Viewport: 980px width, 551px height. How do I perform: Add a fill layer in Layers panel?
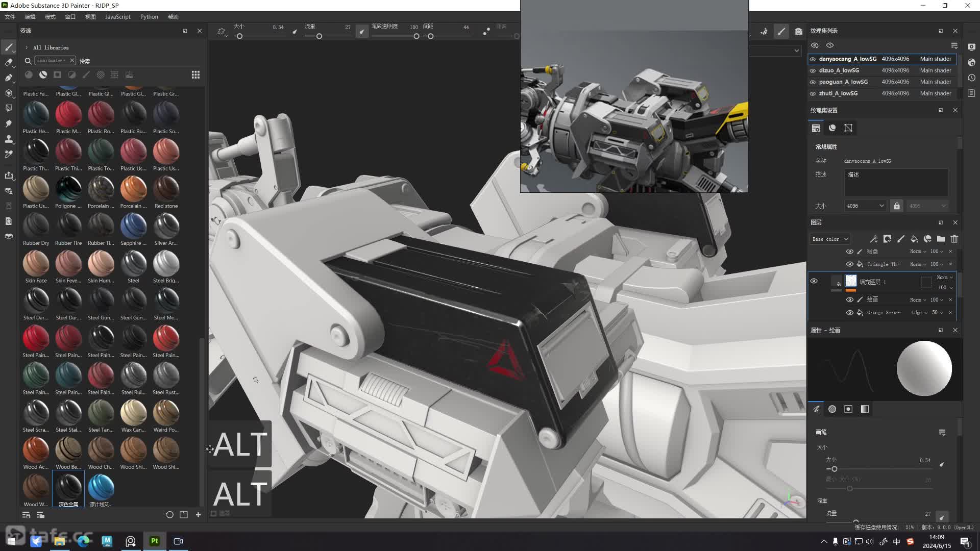coord(914,239)
